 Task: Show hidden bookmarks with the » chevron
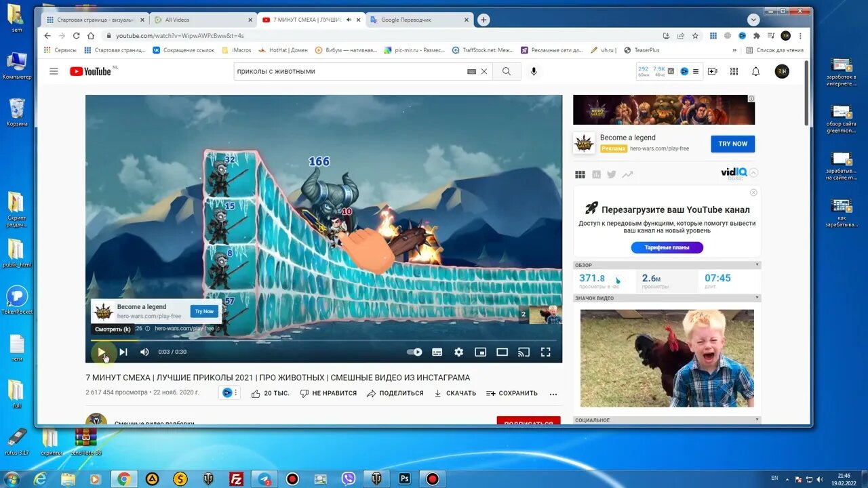click(x=734, y=50)
